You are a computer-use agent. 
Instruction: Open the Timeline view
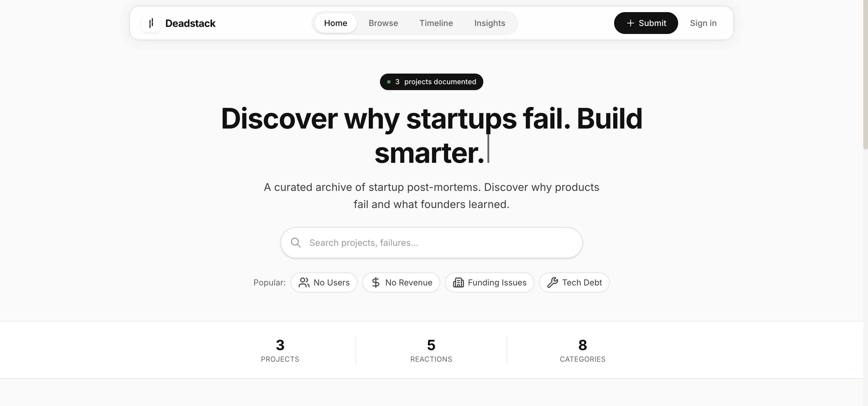(x=436, y=23)
